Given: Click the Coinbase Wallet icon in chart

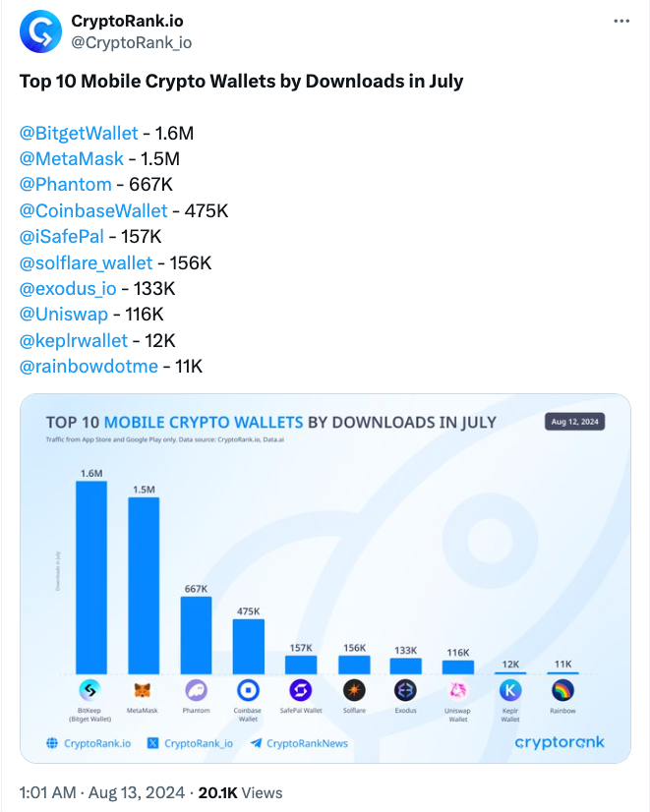Looking at the screenshot, I should [x=248, y=690].
